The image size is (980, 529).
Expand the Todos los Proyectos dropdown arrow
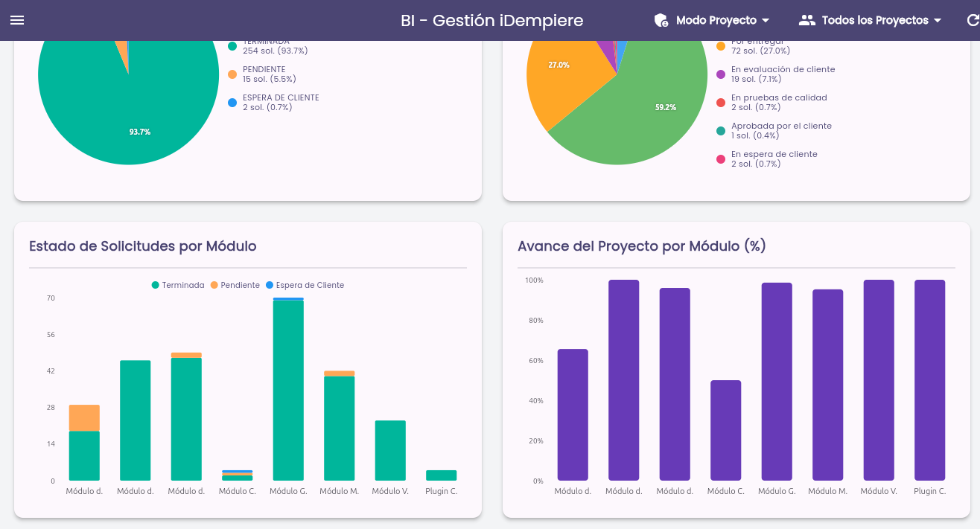pyautogui.click(x=938, y=21)
